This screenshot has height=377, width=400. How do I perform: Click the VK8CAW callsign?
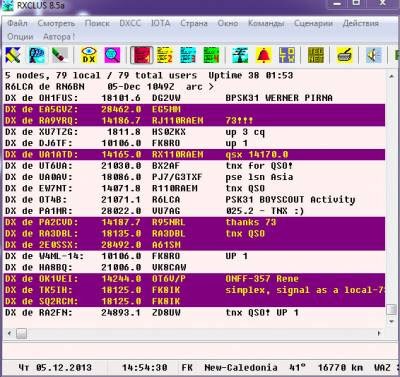[169, 268]
